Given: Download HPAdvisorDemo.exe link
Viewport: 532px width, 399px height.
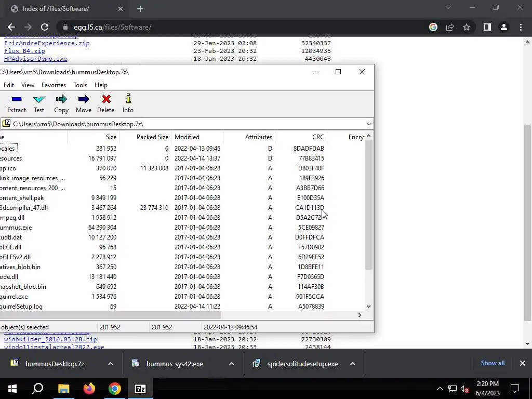Looking at the screenshot, I should point(36,59).
